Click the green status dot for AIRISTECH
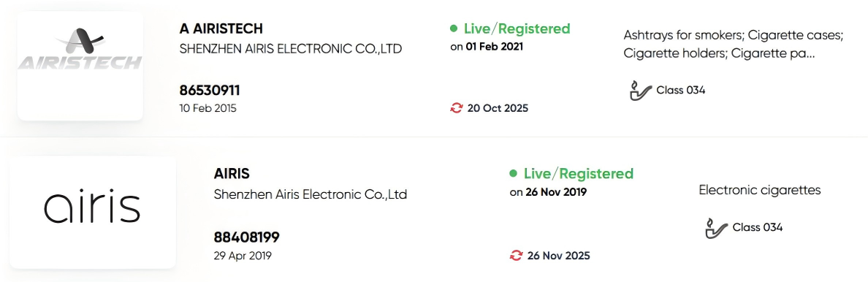This screenshot has width=868, height=282. click(454, 28)
